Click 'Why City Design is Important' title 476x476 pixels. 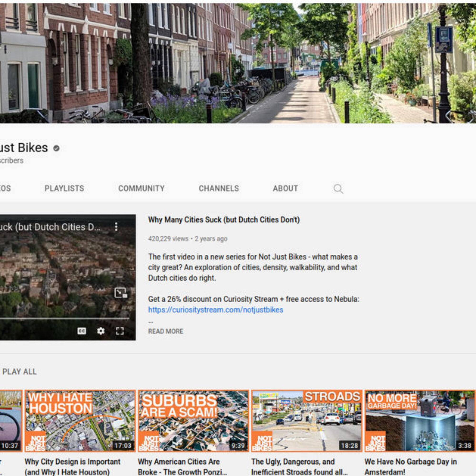click(x=72, y=467)
